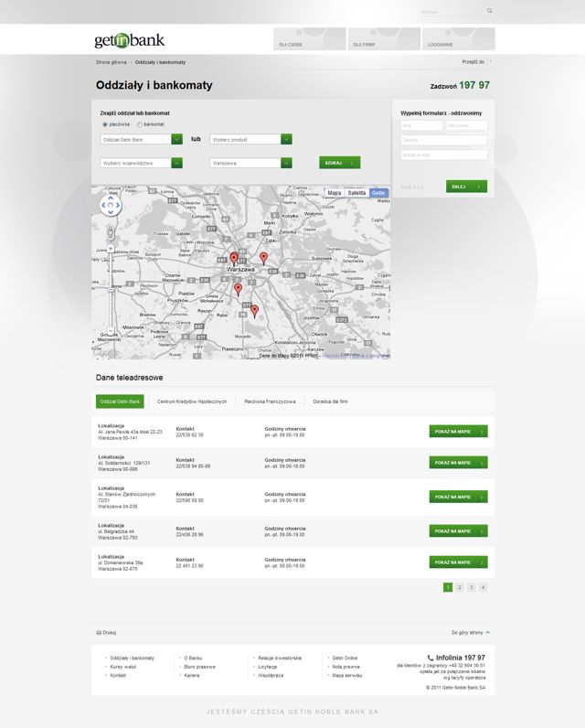
Task: Click the map zoom out minus button
Action: pyautogui.click(x=111, y=330)
